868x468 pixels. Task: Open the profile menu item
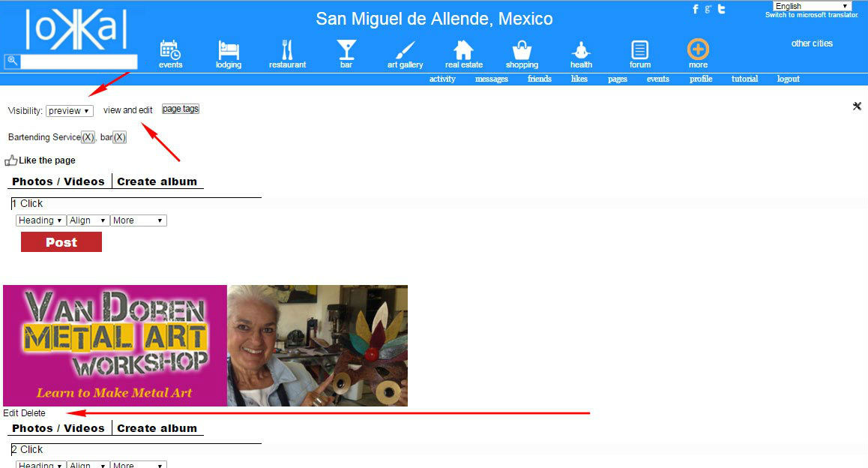pos(700,79)
